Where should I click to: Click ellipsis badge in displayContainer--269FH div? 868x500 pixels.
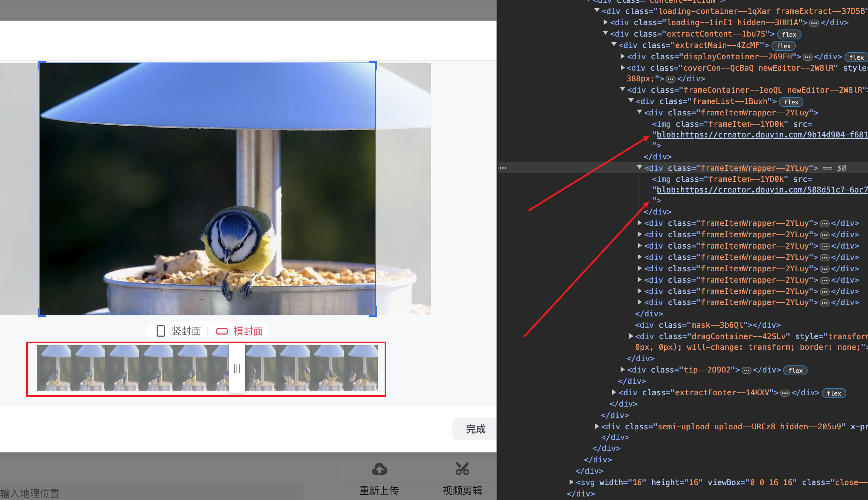click(x=808, y=57)
